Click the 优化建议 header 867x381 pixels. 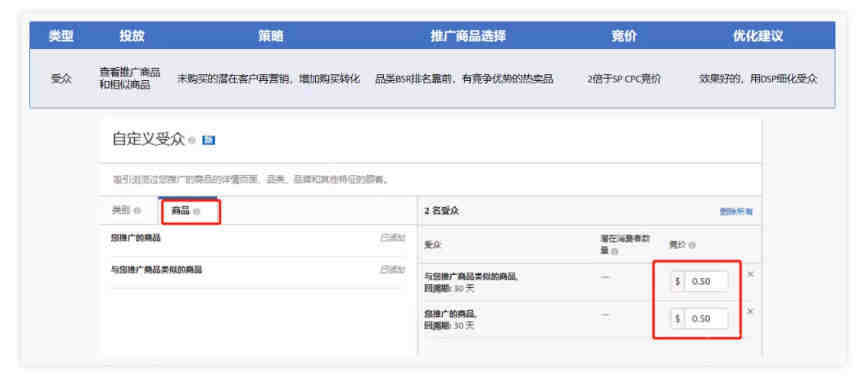(758, 36)
